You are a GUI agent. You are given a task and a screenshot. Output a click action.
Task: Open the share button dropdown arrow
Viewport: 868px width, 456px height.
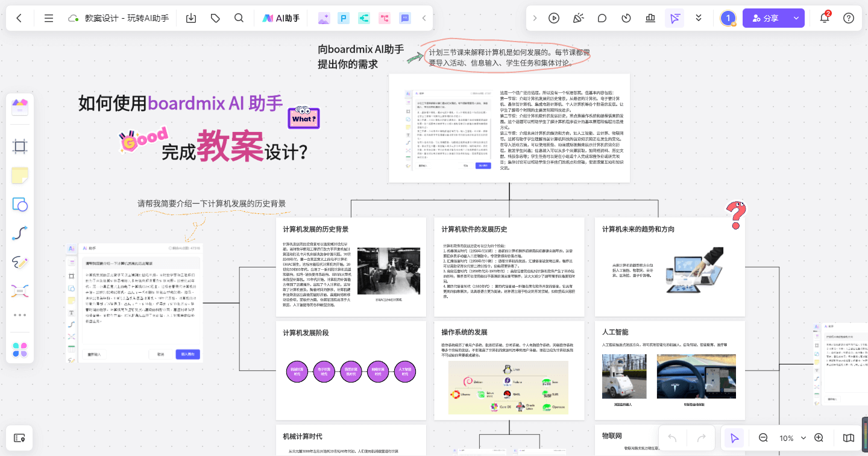(x=796, y=18)
